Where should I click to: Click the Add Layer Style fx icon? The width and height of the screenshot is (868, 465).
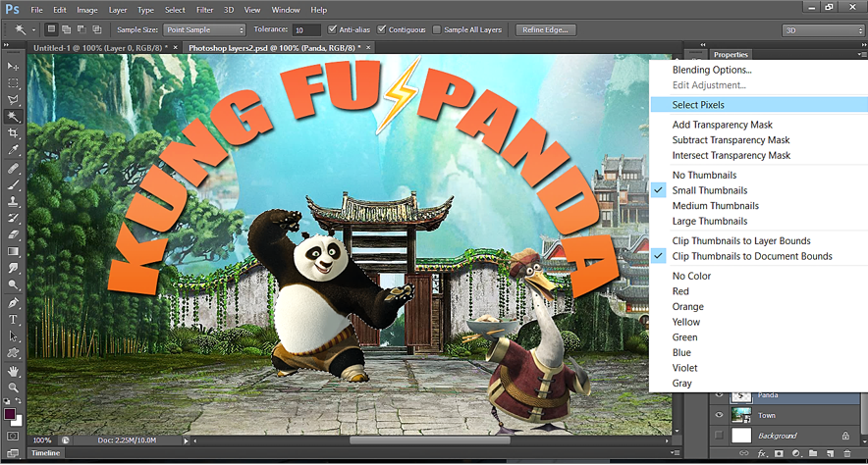pyautogui.click(x=762, y=453)
